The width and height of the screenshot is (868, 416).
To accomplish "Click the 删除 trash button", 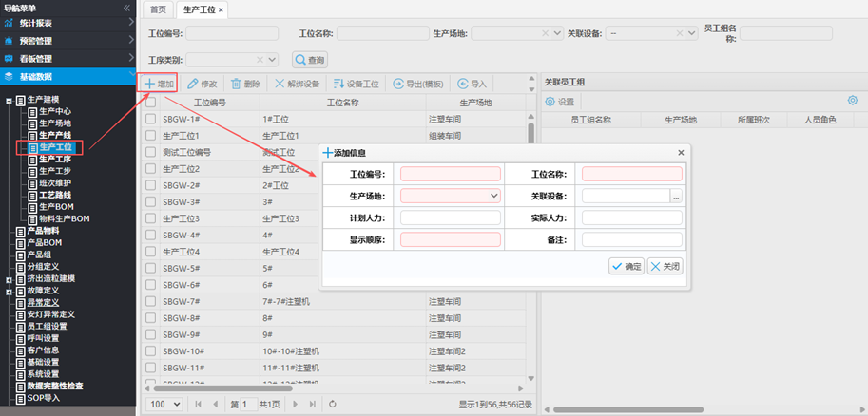I will 246,85.
